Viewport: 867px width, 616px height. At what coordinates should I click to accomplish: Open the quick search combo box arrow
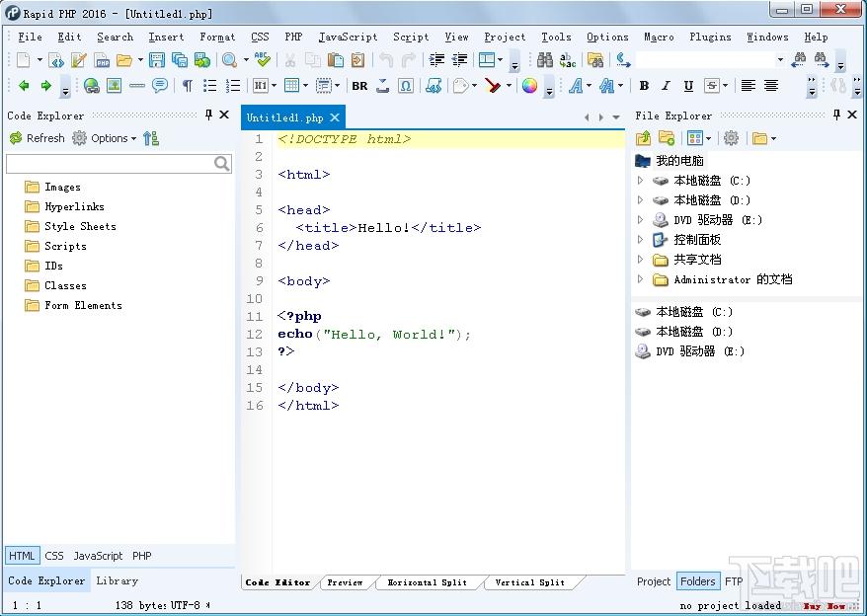coord(780,59)
